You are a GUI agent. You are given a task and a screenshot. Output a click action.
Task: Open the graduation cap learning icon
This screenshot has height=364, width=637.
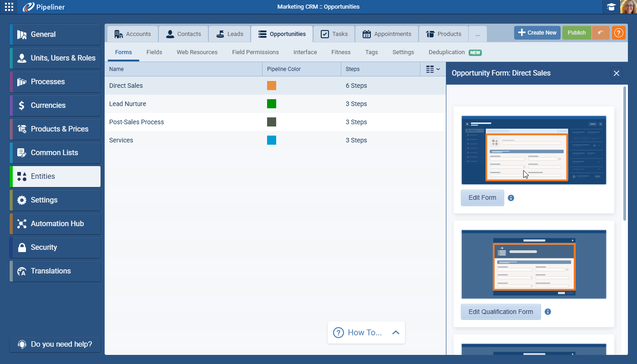(611, 7)
